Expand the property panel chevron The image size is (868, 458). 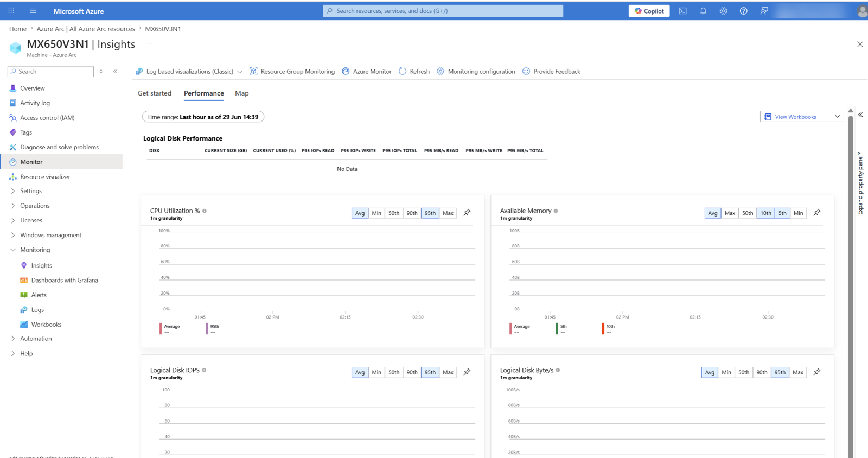860,115
